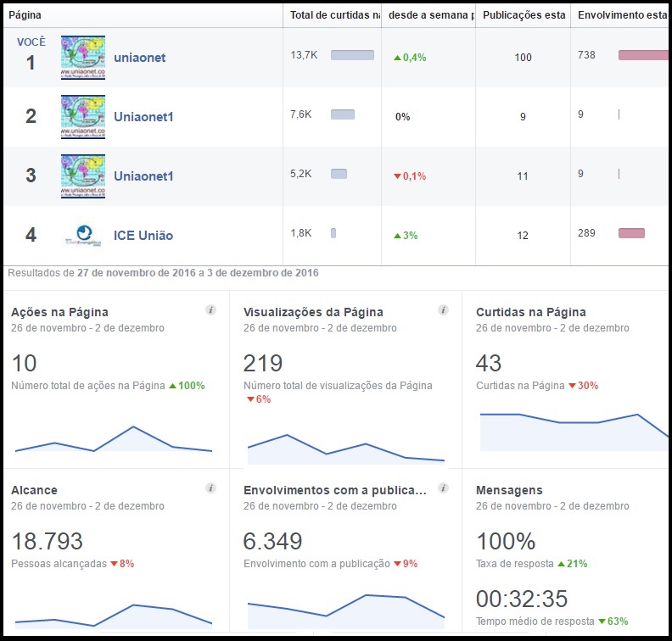Image resolution: width=672 pixels, height=641 pixels.
Task: Click info icon on Alcance card
Action: pos(210,488)
